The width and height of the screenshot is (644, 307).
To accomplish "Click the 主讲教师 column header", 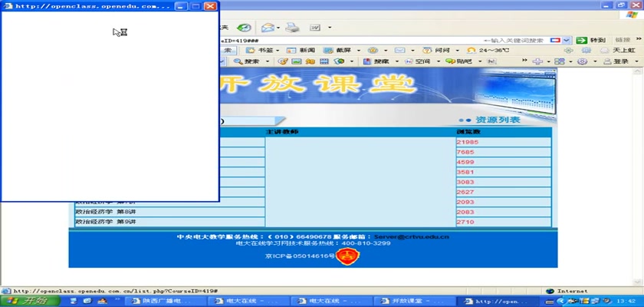I will pos(282,132).
